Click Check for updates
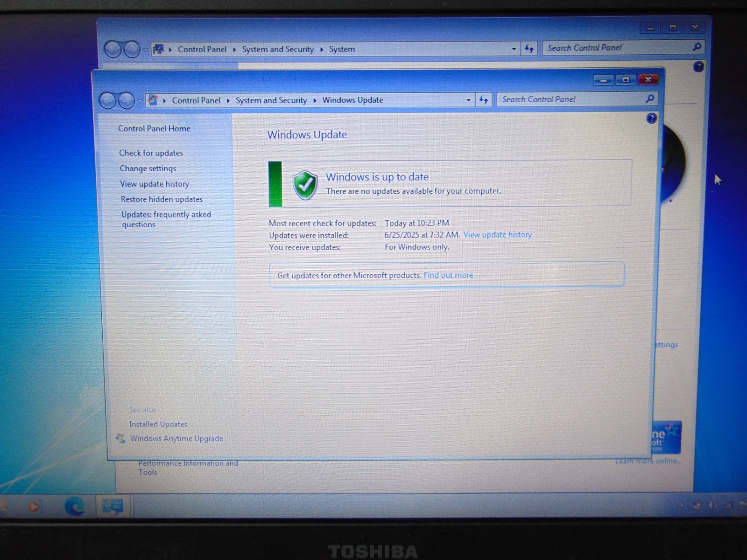Screen dimensions: 747x560 pos(151,153)
